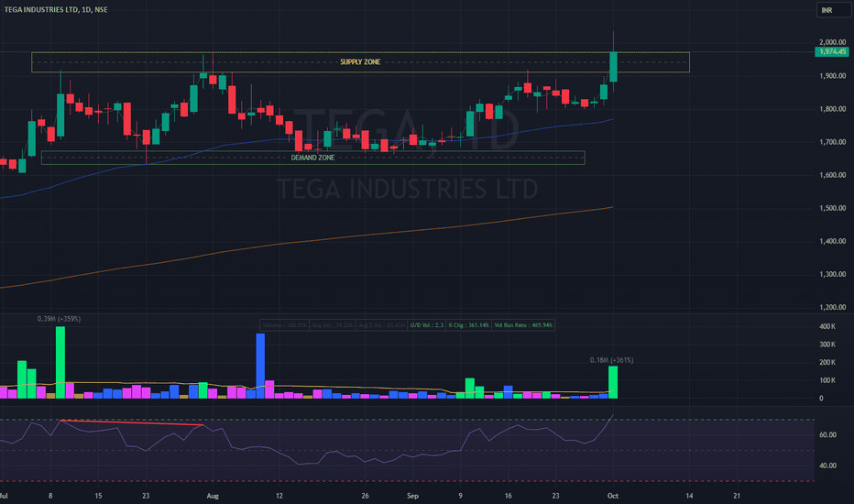
Task: Click the latest green volume bar at Oct
Action: coord(613,382)
